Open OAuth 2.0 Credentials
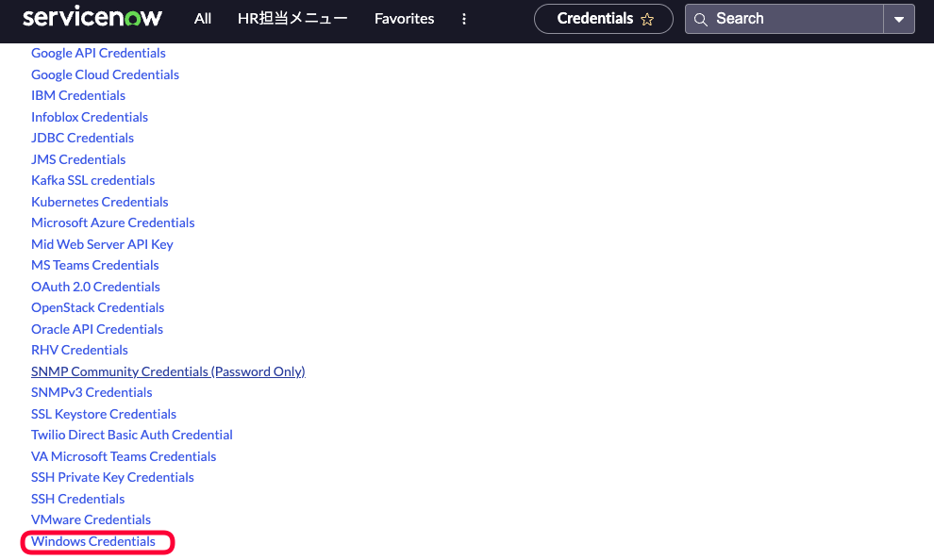This screenshot has height=560, width=934. coord(95,287)
